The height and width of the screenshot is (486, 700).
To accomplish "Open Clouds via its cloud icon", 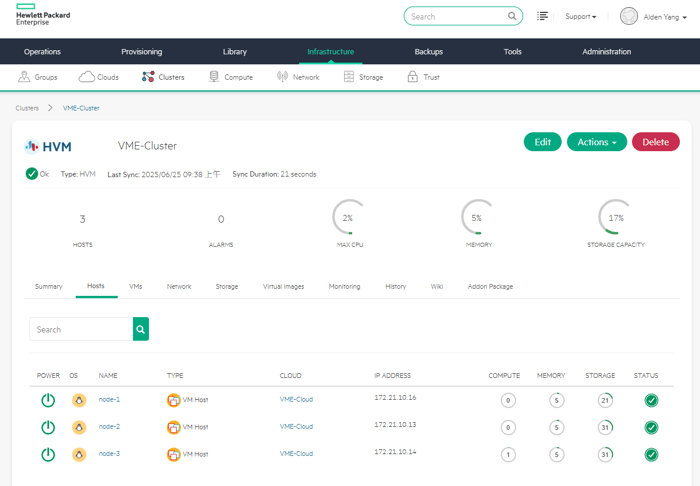I will (x=87, y=77).
